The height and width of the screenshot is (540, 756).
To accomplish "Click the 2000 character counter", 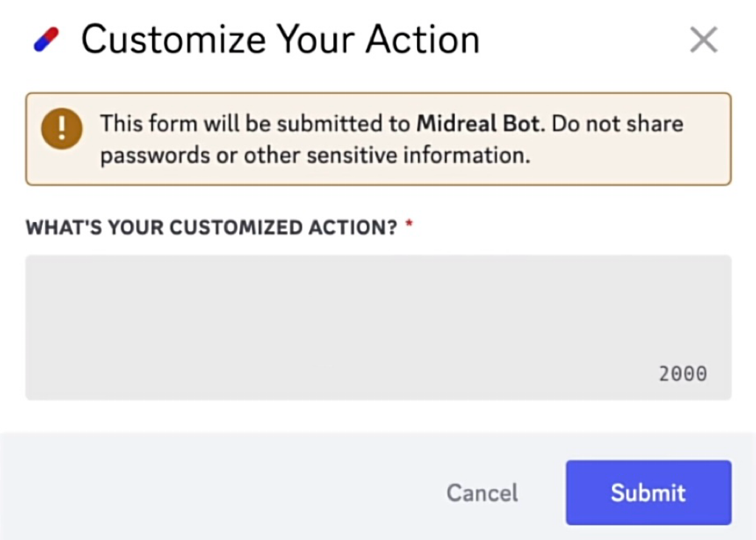I will [x=683, y=374].
